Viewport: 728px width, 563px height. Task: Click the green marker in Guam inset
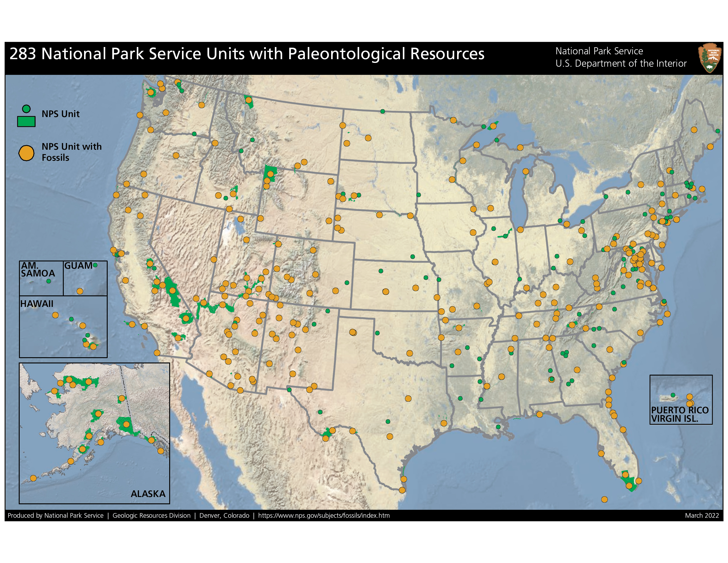point(95,265)
